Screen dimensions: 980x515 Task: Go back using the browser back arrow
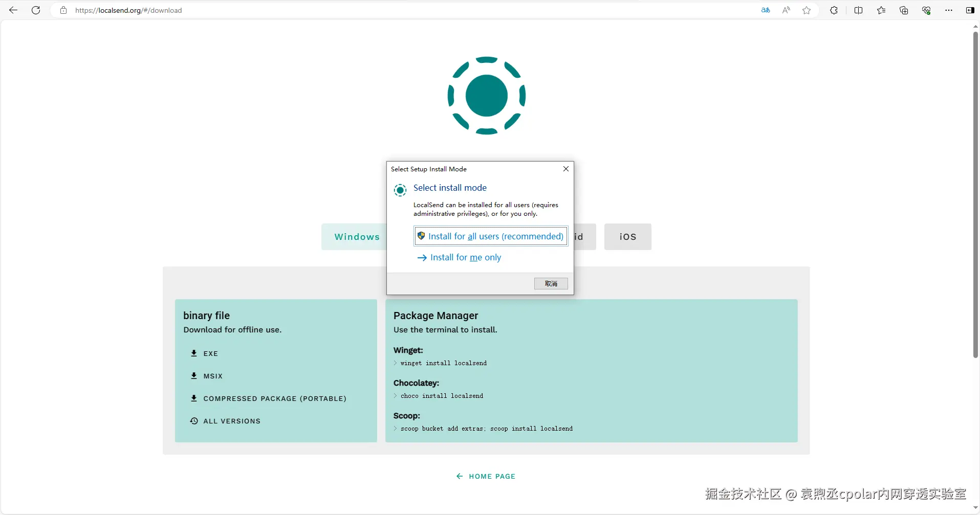point(13,10)
